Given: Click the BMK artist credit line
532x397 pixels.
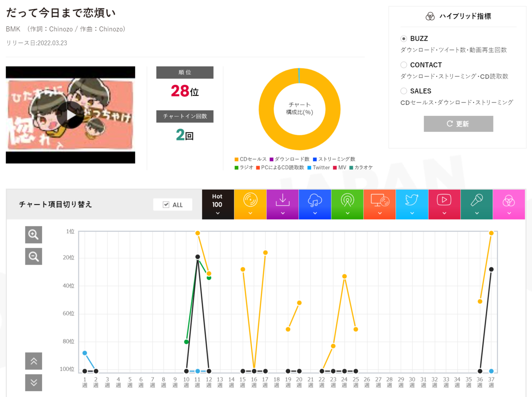Looking at the screenshot, I should (66, 29).
